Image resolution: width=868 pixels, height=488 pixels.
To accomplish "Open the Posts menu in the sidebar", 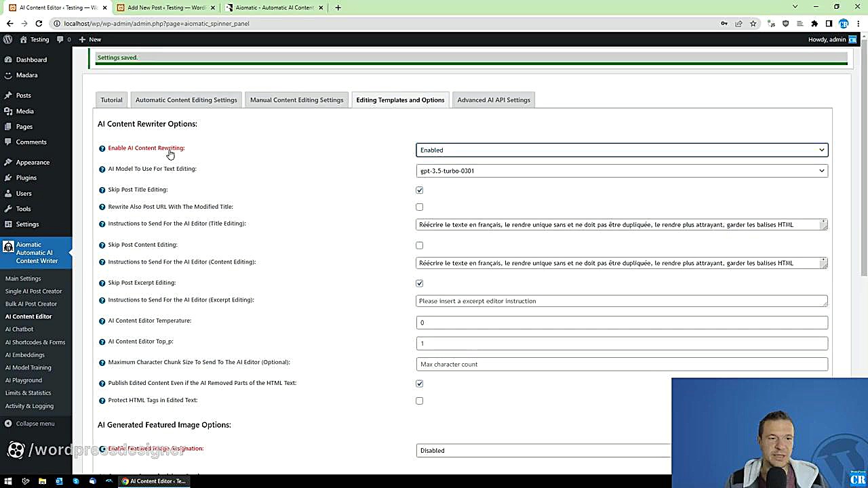I will pyautogui.click(x=24, y=96).
